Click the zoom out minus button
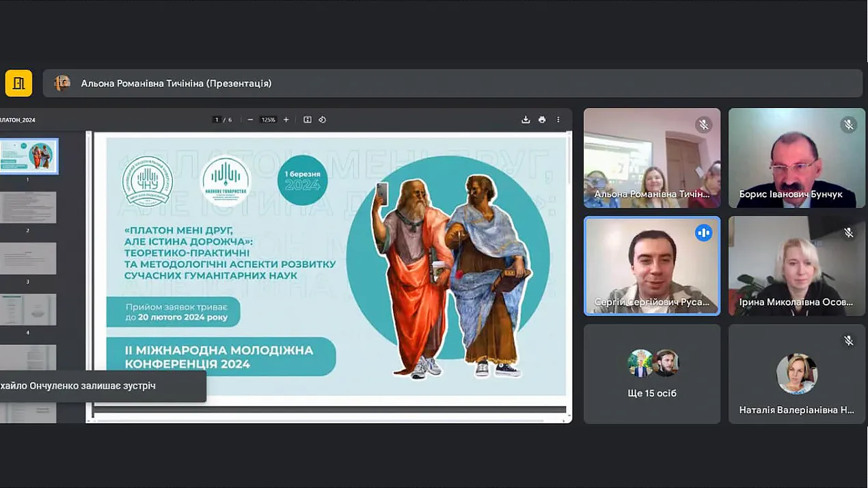The image size is (868, 488). click(x=250, y=120)
